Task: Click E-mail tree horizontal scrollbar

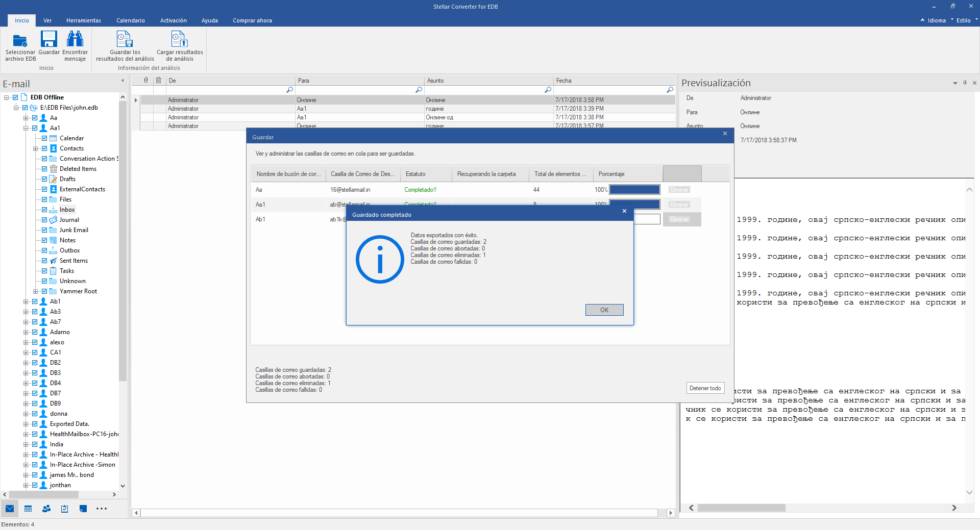Action: pyautogui.click(x=44, y=494)
